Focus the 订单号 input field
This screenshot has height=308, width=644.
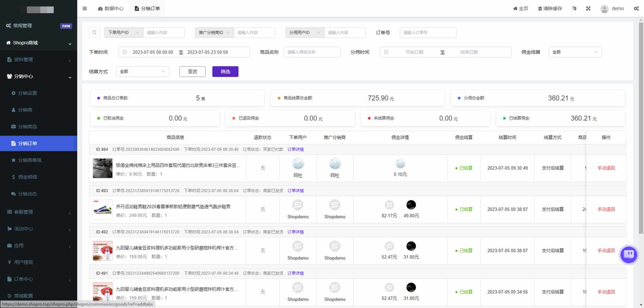pyautogui.click(x=428, y=33)
